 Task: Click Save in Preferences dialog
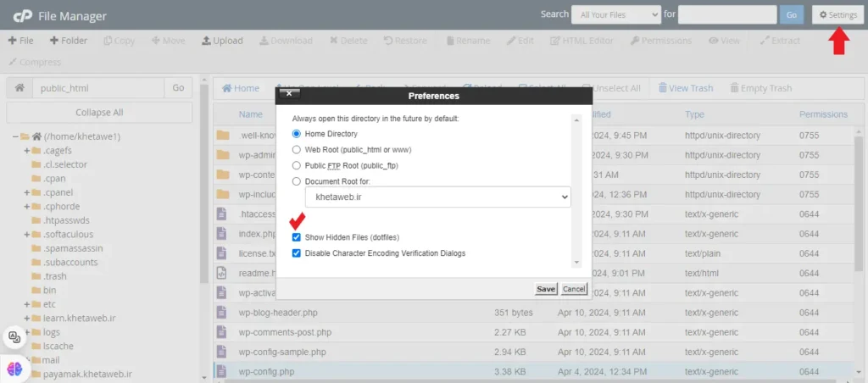tap(546, 289)
